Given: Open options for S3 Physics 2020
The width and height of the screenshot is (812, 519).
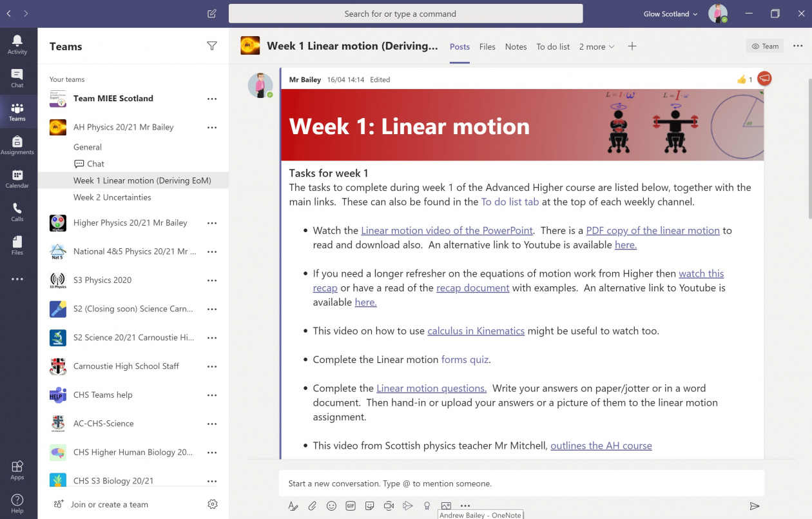Looking at the screenshot, I should click(212, 280).
